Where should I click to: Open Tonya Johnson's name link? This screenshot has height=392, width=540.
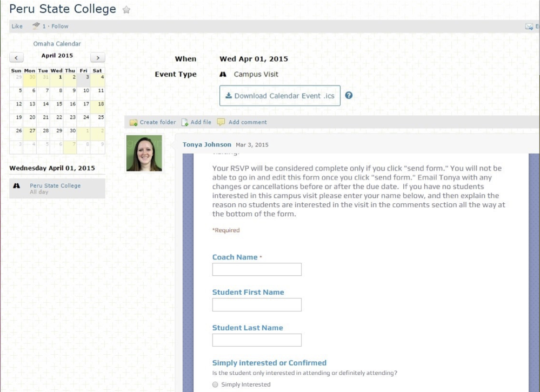[206, 144]
